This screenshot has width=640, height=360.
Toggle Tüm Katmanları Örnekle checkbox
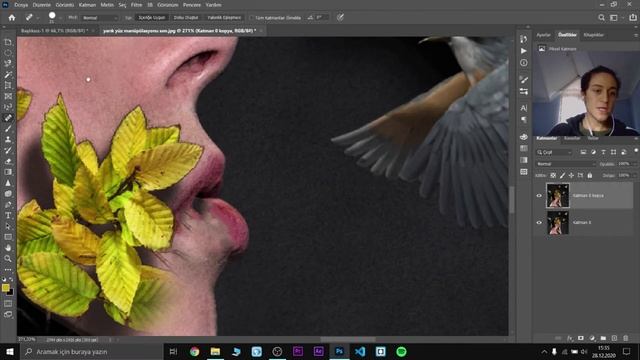pyautogui.click(x=251, y=18)
